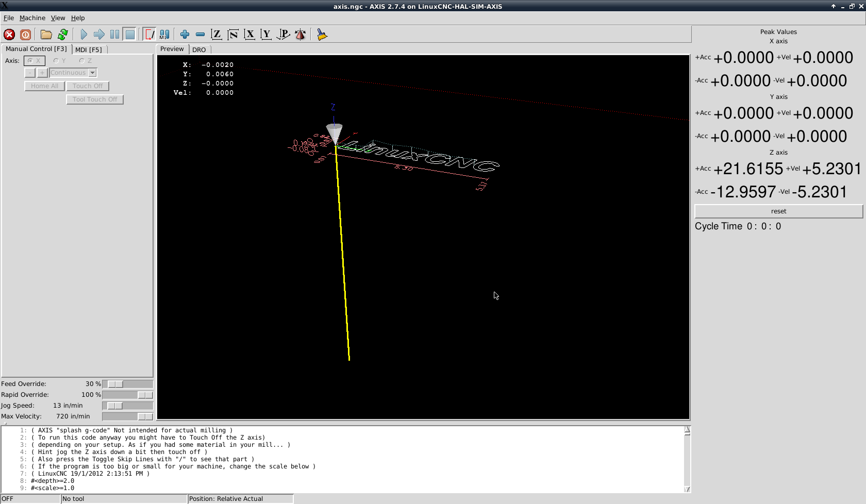This screenshot has height=504, width=866.
Task: Open the View menu
Action: [58, 18]
